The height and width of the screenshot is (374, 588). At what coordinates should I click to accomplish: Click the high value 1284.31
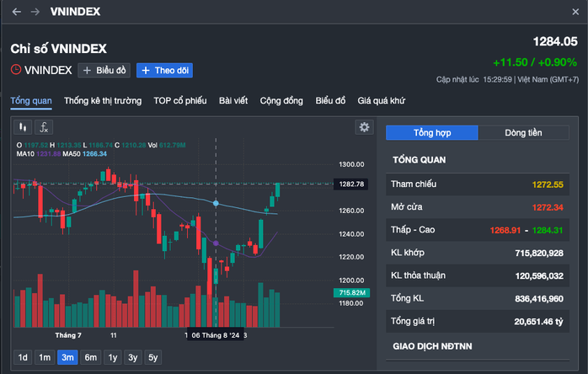coord(548,230)
